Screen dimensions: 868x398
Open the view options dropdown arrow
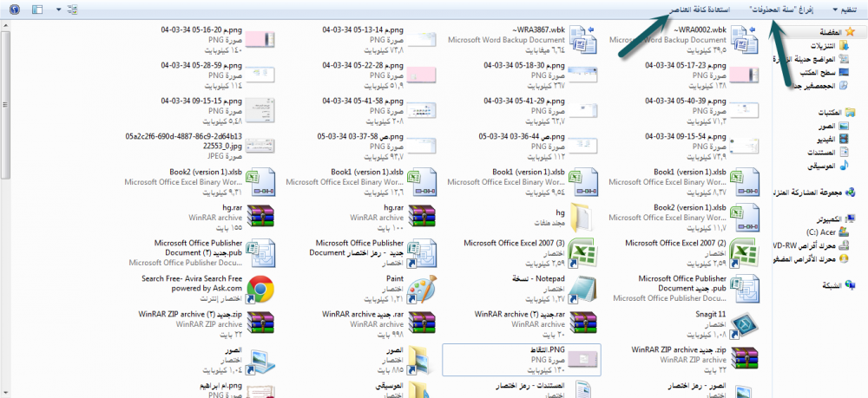coord(58,10)
